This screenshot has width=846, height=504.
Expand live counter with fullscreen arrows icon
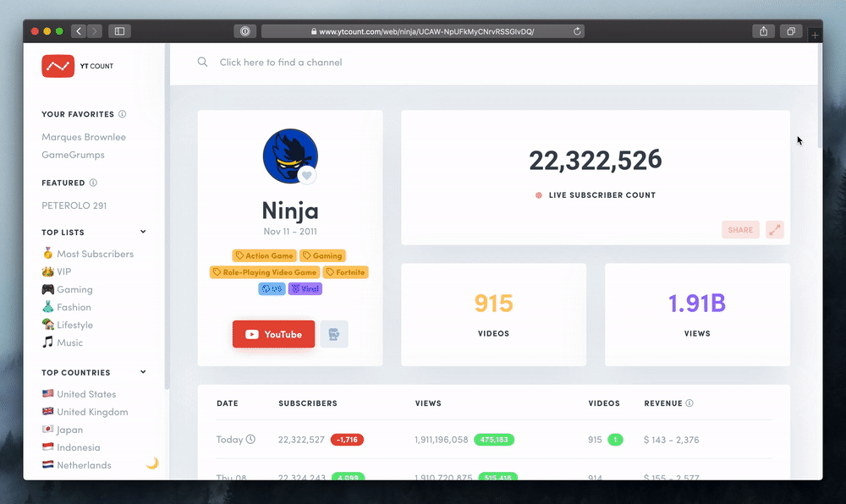tap(775, 230)
